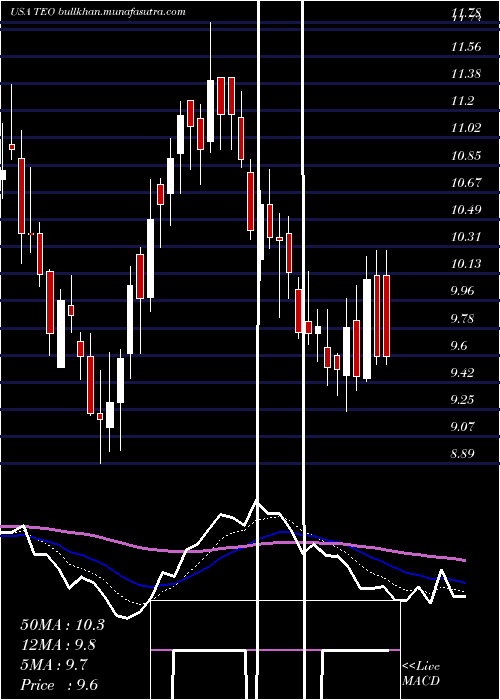The width and height of the screenshot is (500, 700).
Task: Click the 10.13 price axis label
Action: 466,264
